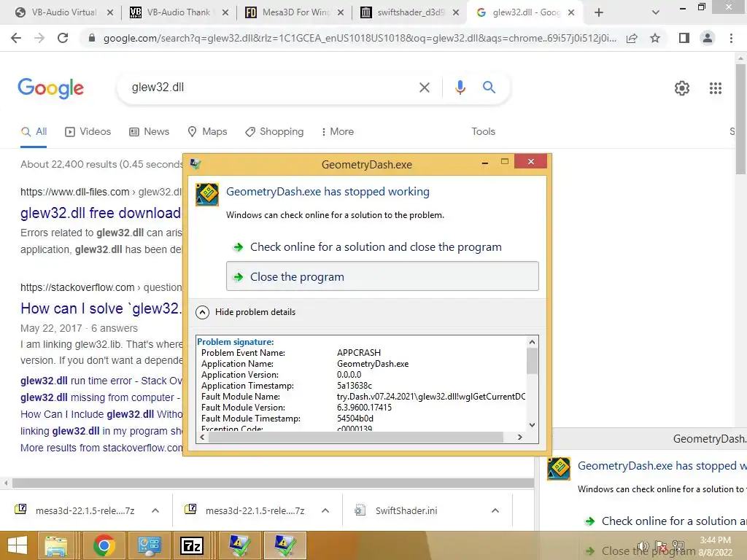Open 'glew32.dll run time error' sublink
Screen dimensions: 747x560
click(x=101, y=381)
